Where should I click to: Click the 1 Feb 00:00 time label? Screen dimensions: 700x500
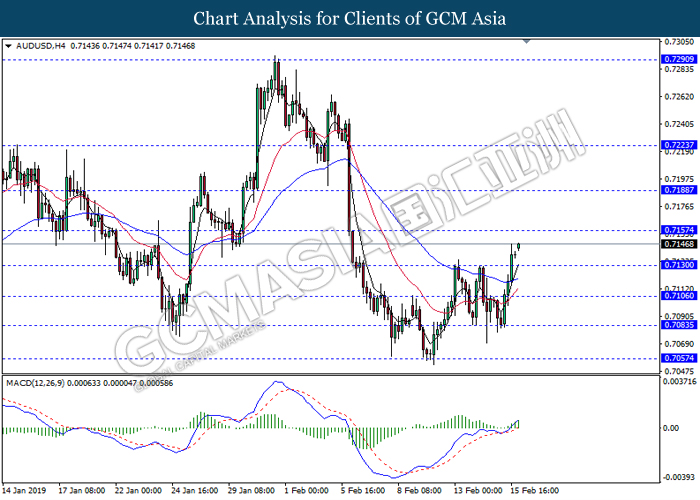[307, 491]
